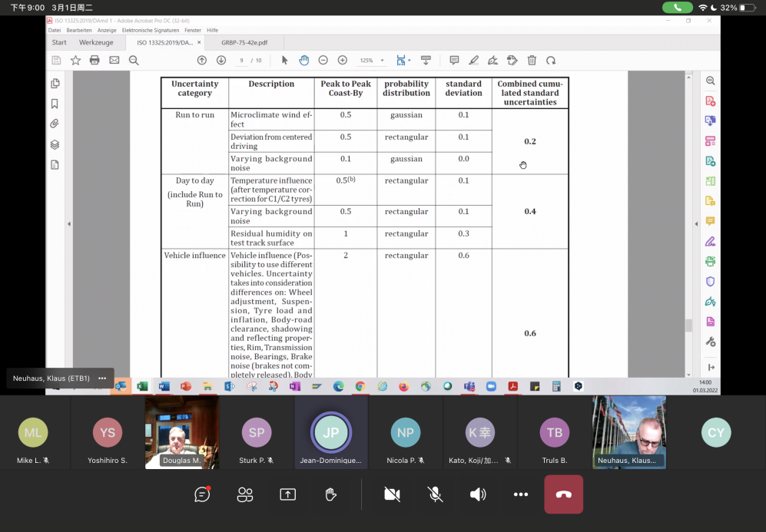Screen dimensions: 766x532
Task: Click the share content icon
Action: [287, 494]
